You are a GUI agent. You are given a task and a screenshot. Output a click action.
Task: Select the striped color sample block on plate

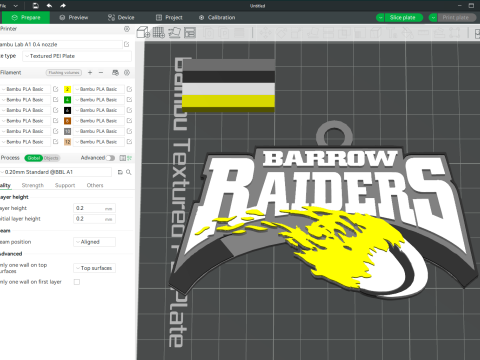(x=229, y=86)
